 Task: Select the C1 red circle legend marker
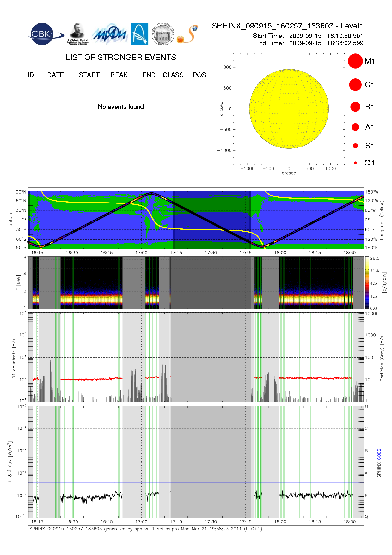click(355, 85)
